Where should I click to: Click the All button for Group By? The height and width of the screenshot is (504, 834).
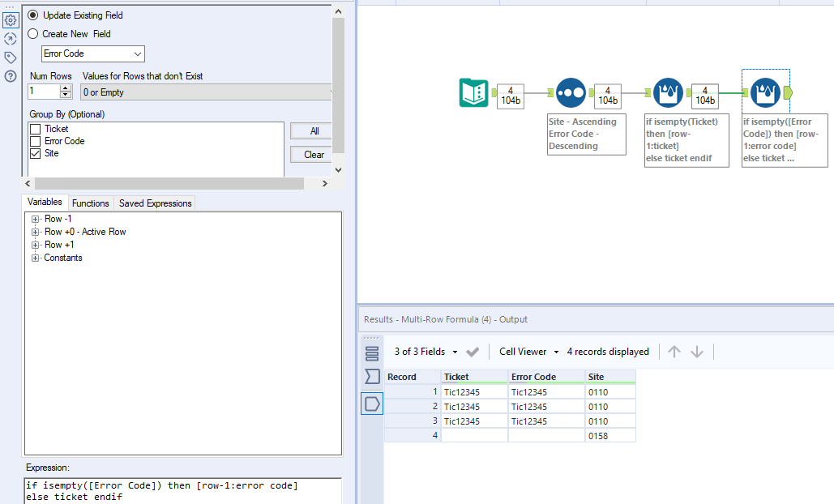(314, 130)
